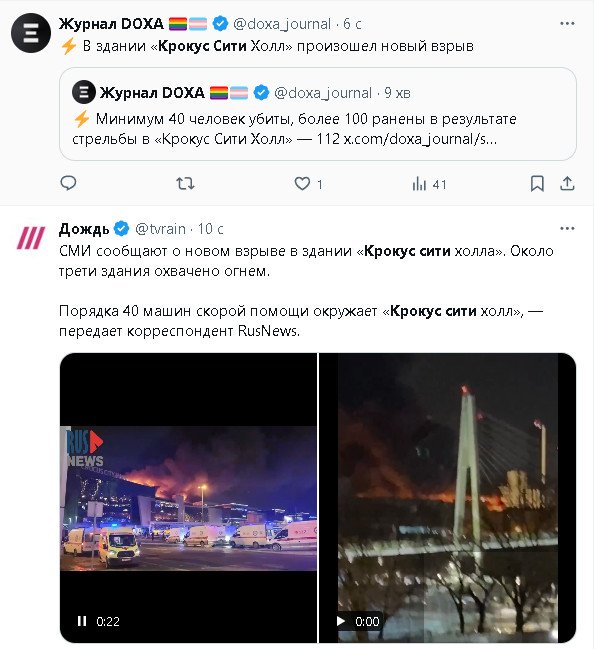Screen dimensions: 596x649
Task: Open Дождь channel avatar logo
Action: coord(31,238)
